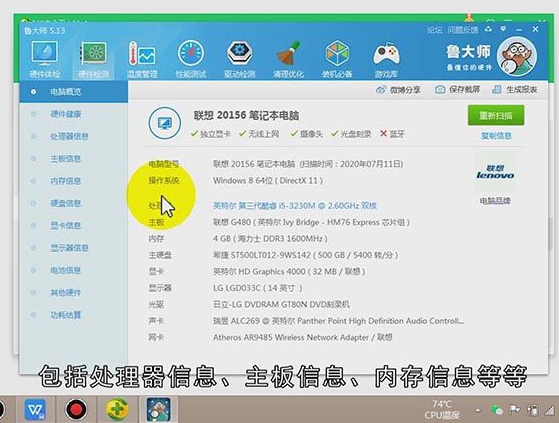Click 保存截屏 to save a screenshot
The image size is (559, 423).
pyautogui.click(x=457, y=89)
